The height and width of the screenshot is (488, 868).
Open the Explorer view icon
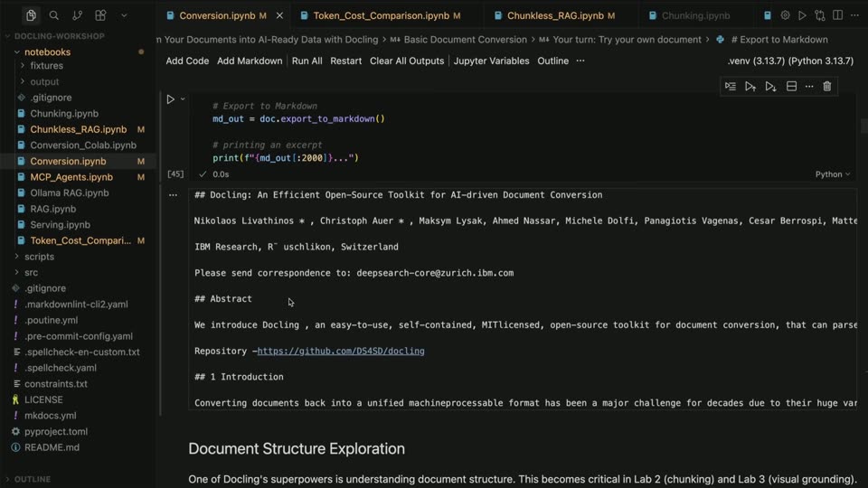coord(31,15)
